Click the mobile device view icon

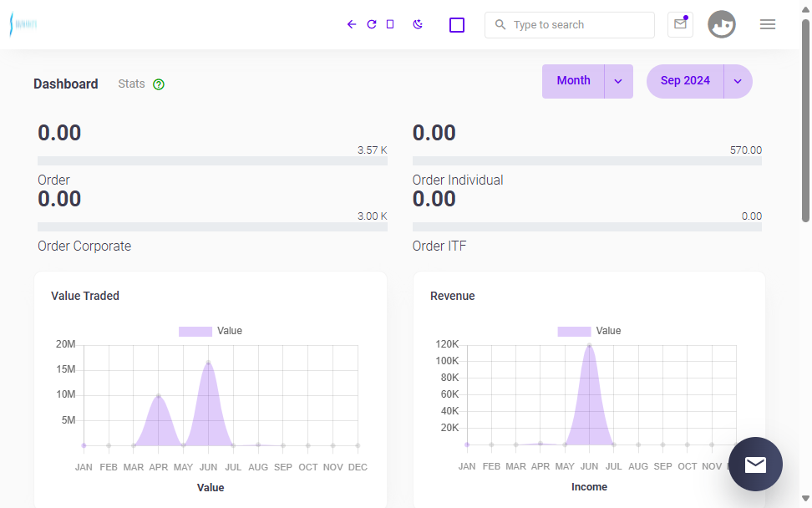click(x=390, y=24)
